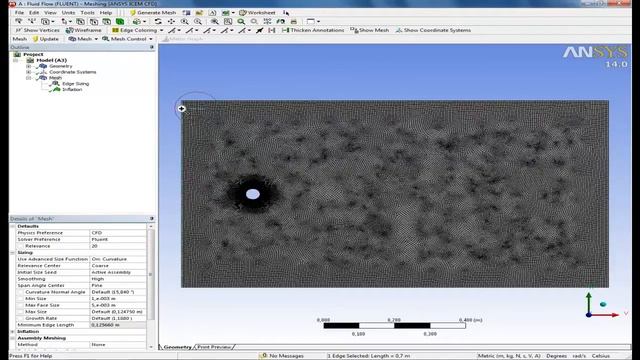Select the Face selection filter
Screen dimensions: 640x360
pyautogui.click(x=107, y=21)
